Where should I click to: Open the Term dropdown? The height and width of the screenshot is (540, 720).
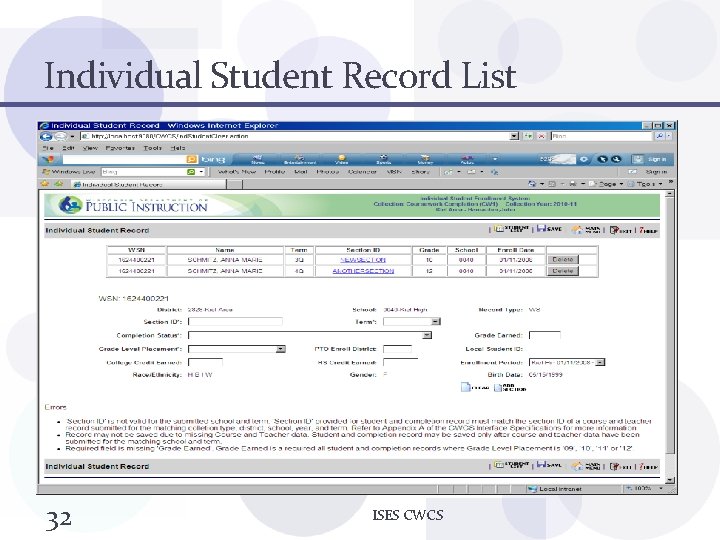point(436,321)
